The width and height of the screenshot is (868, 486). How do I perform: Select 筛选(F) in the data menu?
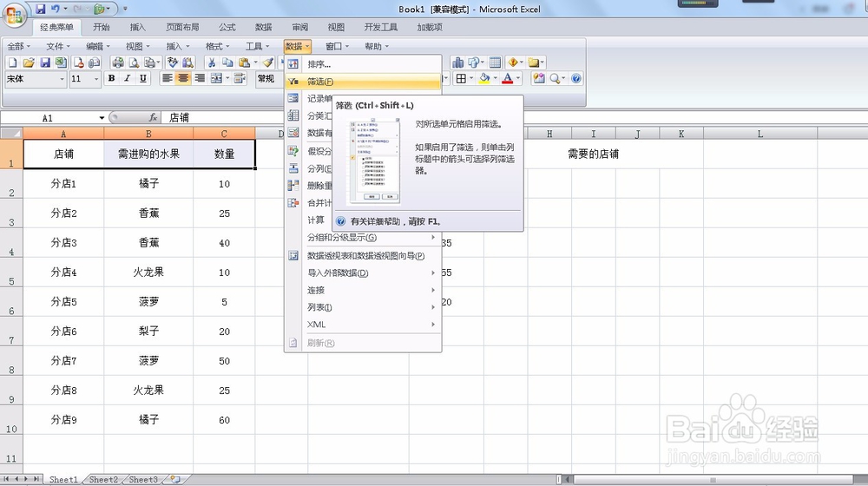pos(363,82)
